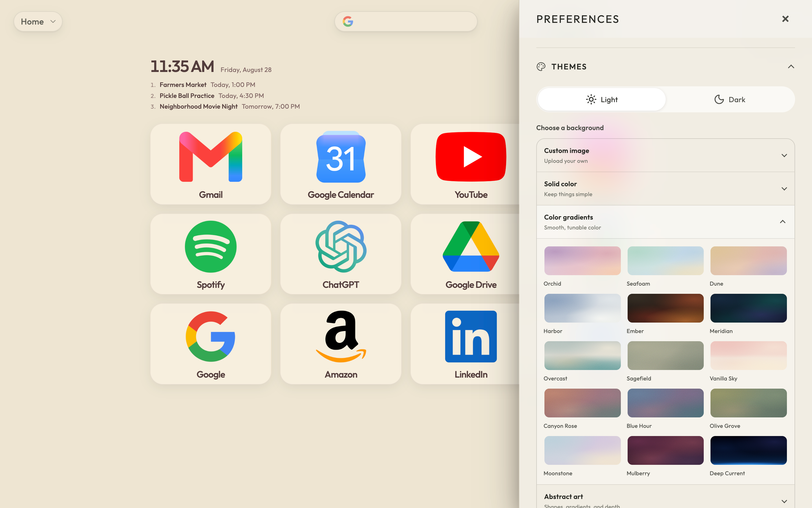The height and width of the screenshot is (508, 812).
Task: Pick the Vanilla Sky gradient background
Action: (748, 356)
